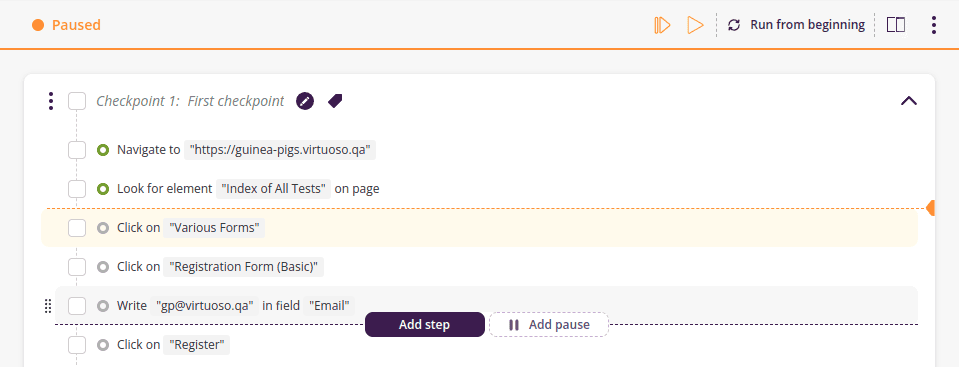Click Run from beginning button

click(796, 25)
